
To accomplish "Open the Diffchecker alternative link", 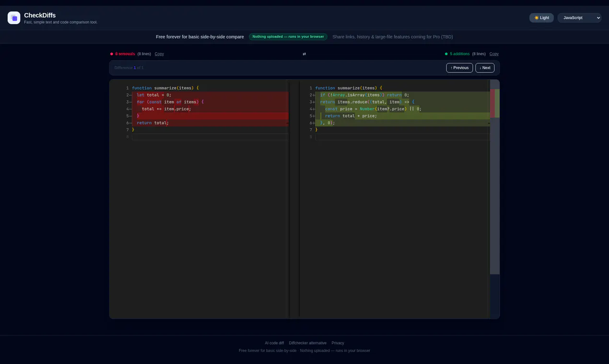I will pyautogui.click(x=307, y=343).
